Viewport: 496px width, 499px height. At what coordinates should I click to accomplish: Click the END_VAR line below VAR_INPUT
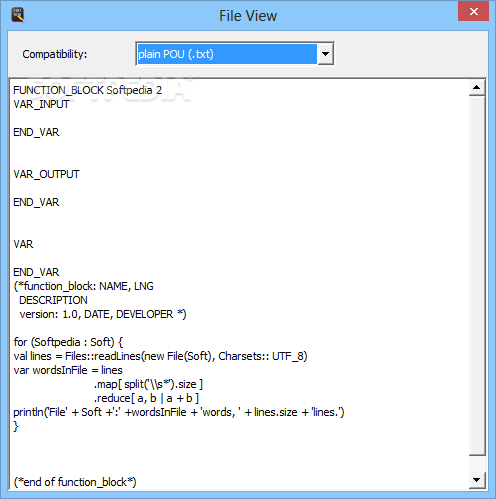[x=36, y=132]
